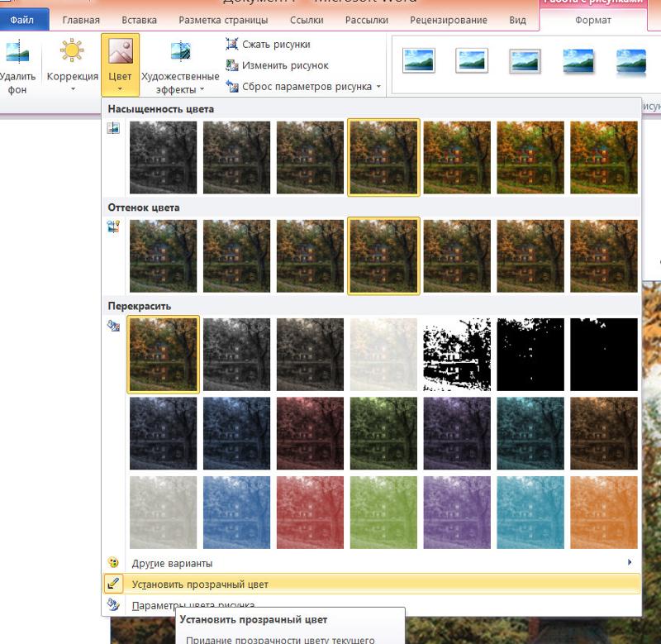Viewport: 661px width, 644px height.
Task: Expand the Сброс параметров рисунка arrow
Action: click(x=378, y=87)
